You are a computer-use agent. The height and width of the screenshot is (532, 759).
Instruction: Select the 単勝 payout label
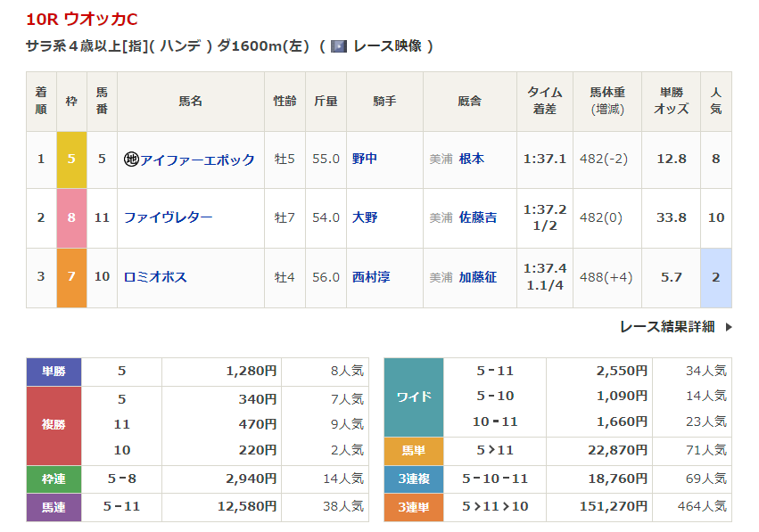tap(54, 372)
